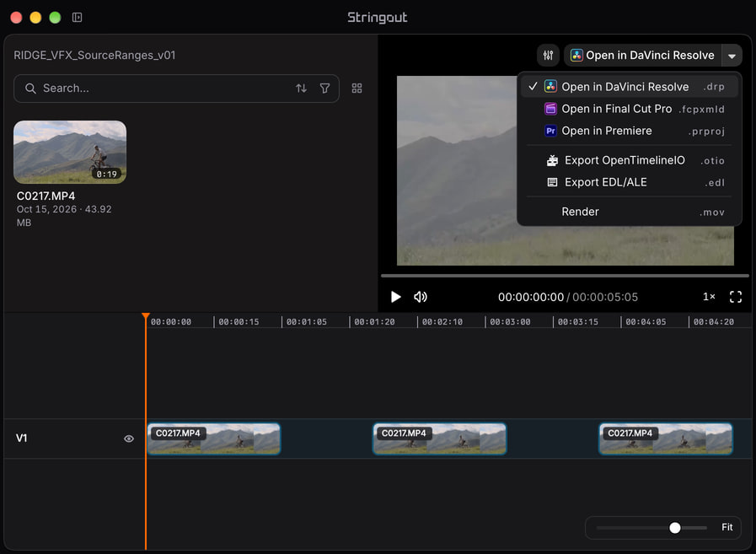Toggle the sidebar panel icon
The height and width of the screenshot is (554, 756).
pyautogui.click(x=78, y=18)
